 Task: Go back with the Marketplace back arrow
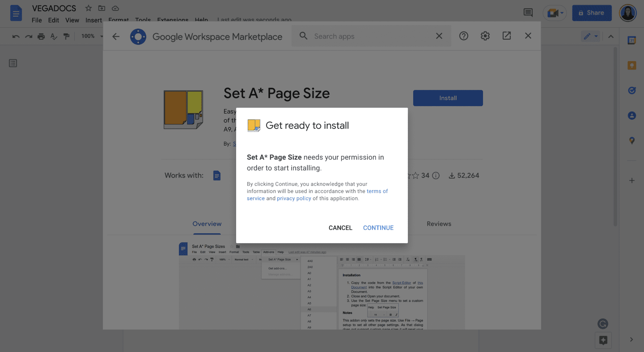tap(116, 37)
